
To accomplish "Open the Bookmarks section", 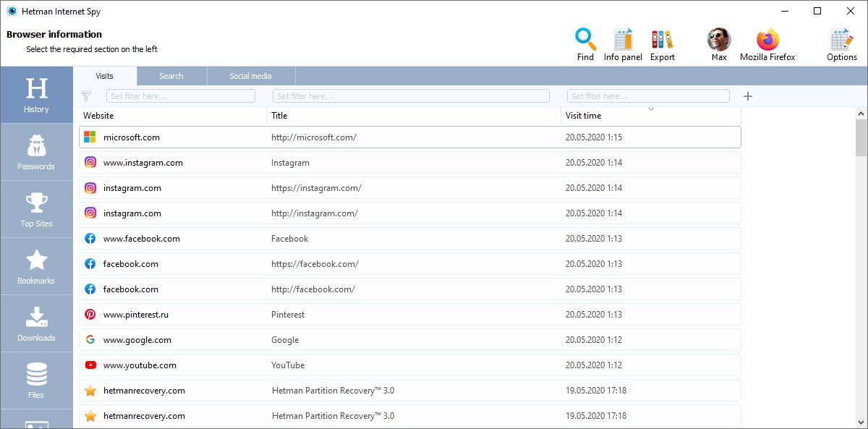I will click(x=36, y=267).
